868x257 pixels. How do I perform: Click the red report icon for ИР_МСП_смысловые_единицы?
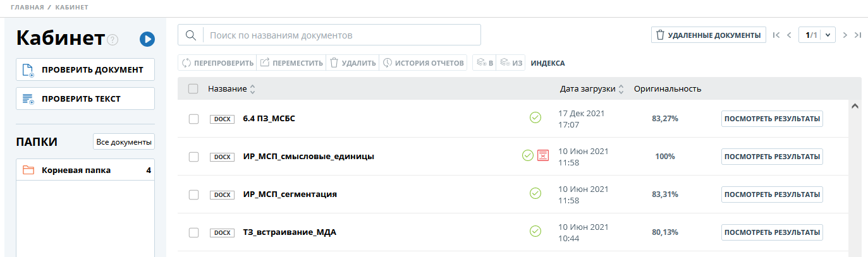[542, 155]
